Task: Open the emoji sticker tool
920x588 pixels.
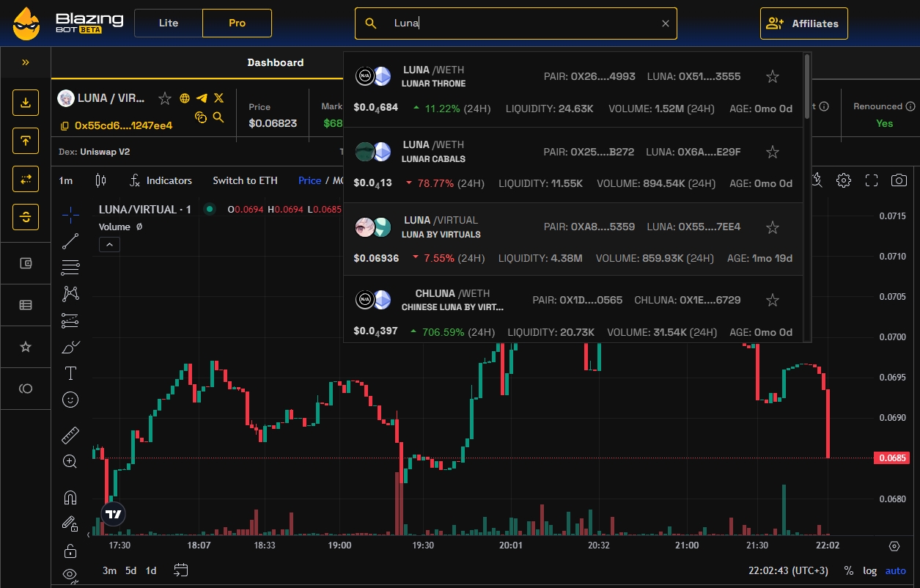Action: click(x=70, y=400)
